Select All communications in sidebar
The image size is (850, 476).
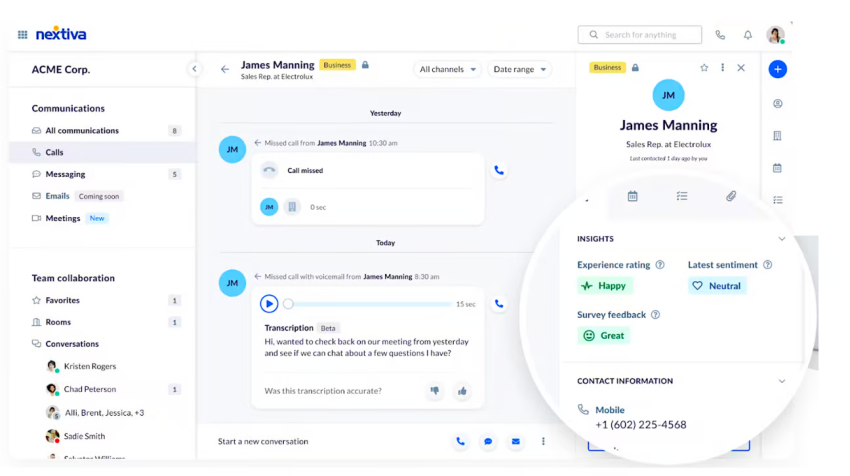tap(102, 131)
